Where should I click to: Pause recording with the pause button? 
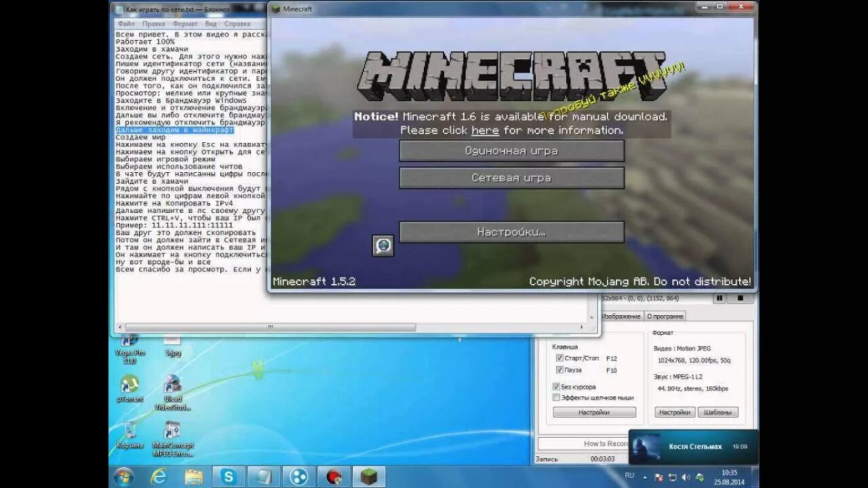coord(719,298)
